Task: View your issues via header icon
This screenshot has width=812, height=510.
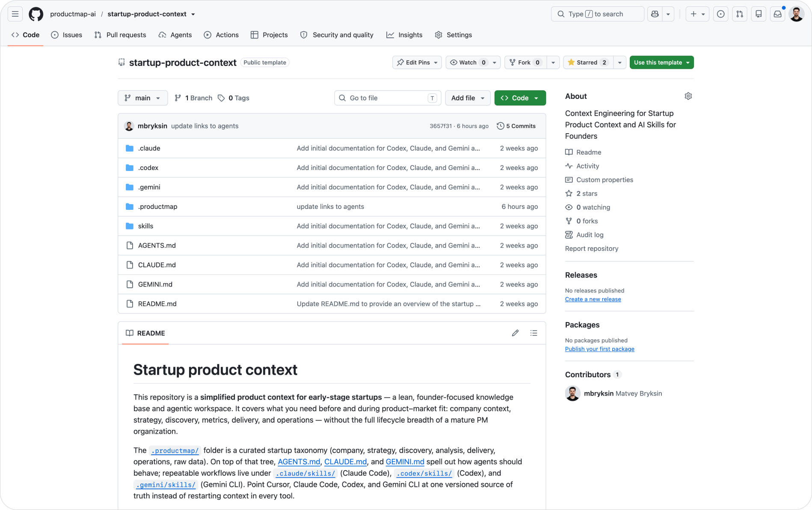Action: 721,14
